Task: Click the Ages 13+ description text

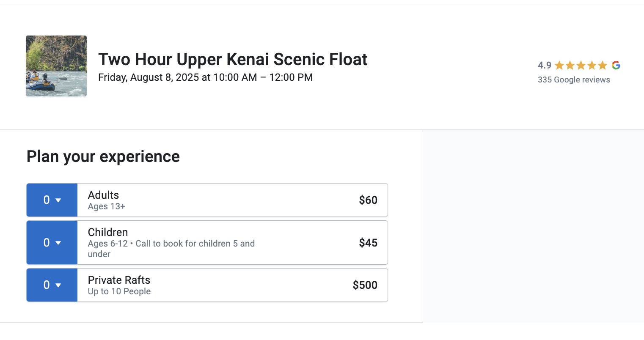Action: (x=106, y=206)
